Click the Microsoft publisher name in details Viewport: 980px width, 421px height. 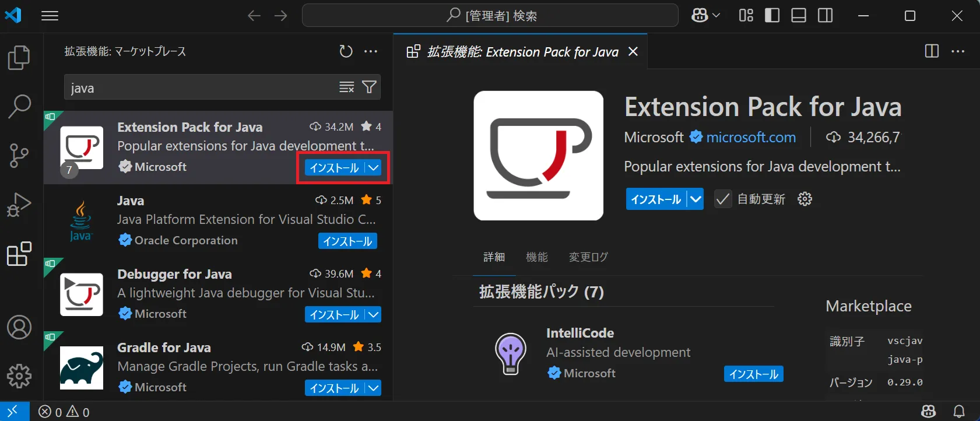click(x=654, y=138)
